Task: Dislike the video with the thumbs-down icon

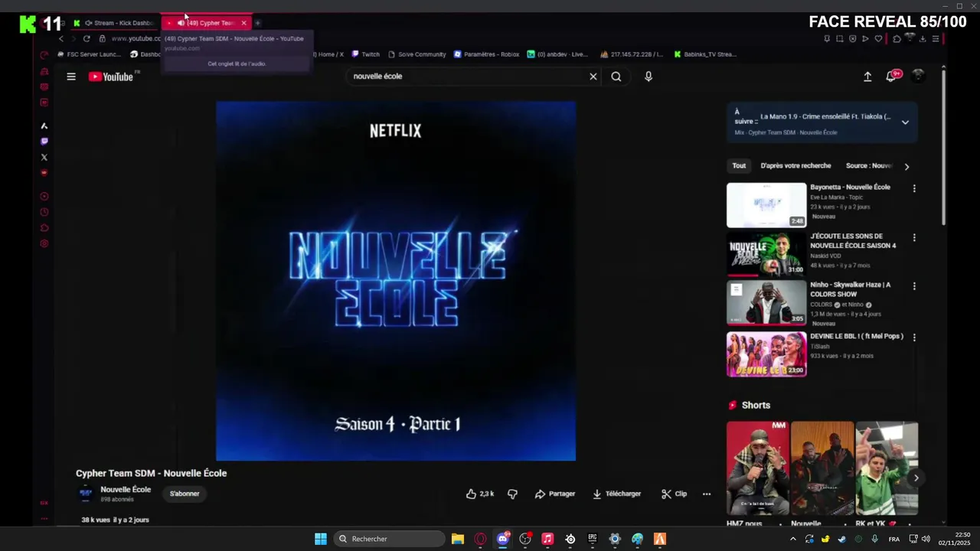Action: click(x=512, y=494)
